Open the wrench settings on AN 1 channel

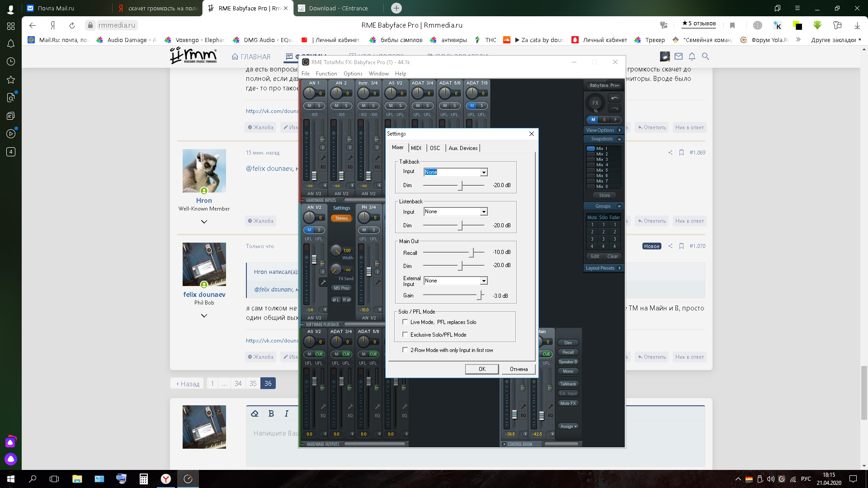tap(323, 158)
